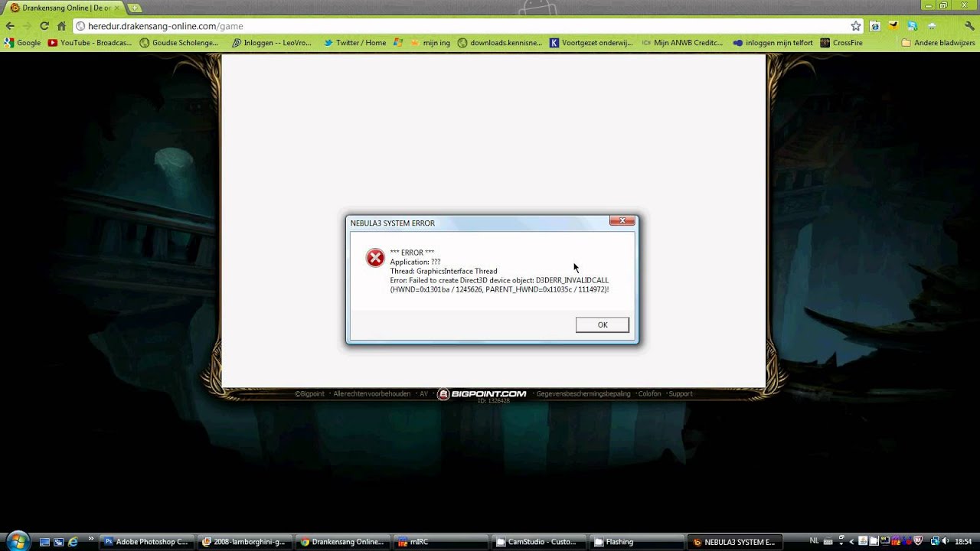Image resolution: width=980 pixels, height=551 pixels.
Task: Click the Windows Start orb
Action: [x=17, y=541]
